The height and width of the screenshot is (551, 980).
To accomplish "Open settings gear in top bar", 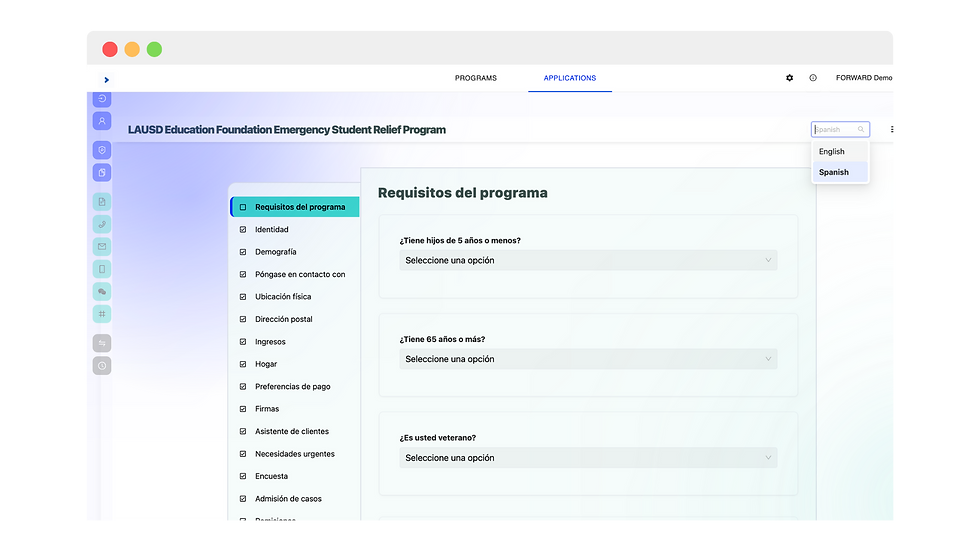I will [789, 78].
